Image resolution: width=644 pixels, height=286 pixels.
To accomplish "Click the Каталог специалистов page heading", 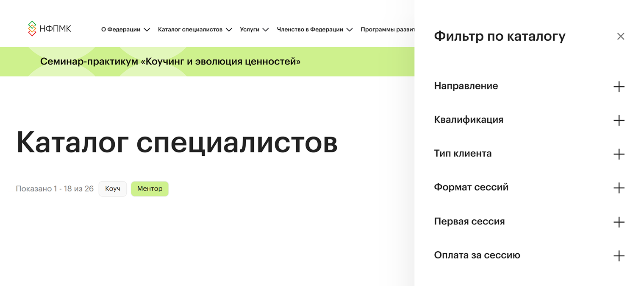I will pyautogui.click(x=177, y=142).
